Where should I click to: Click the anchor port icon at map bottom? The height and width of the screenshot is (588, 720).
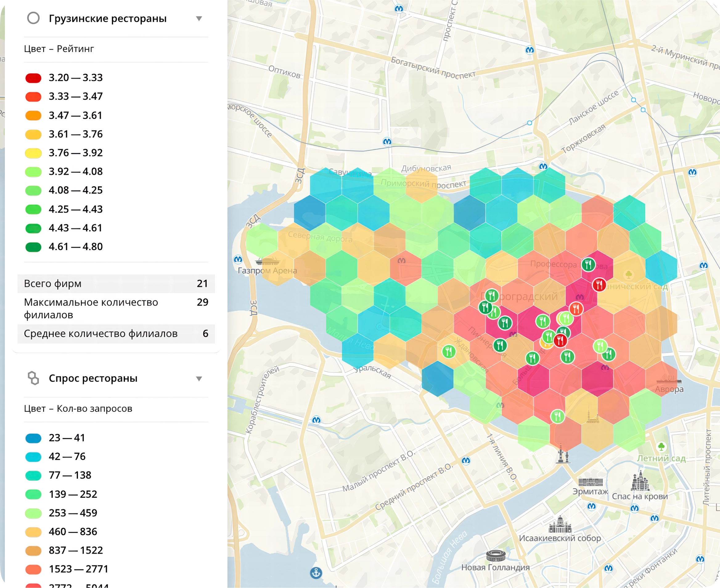coord(316,573)
